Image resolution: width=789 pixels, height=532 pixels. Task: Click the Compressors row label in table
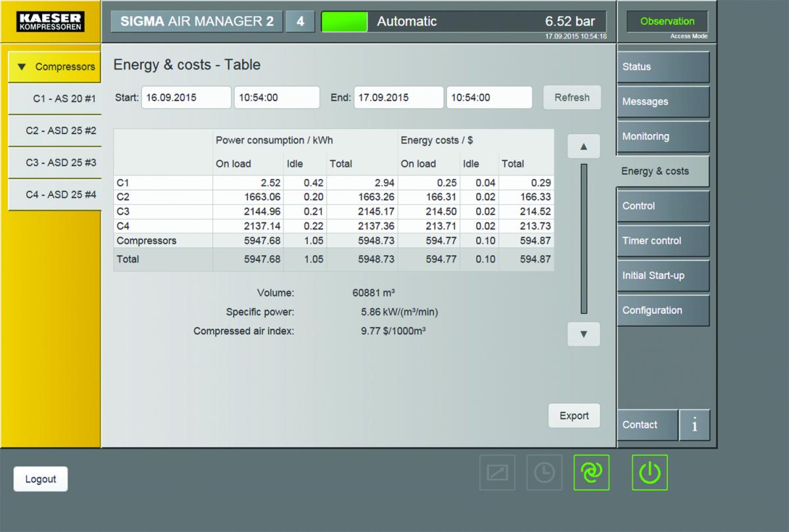(x=147, y=241)
